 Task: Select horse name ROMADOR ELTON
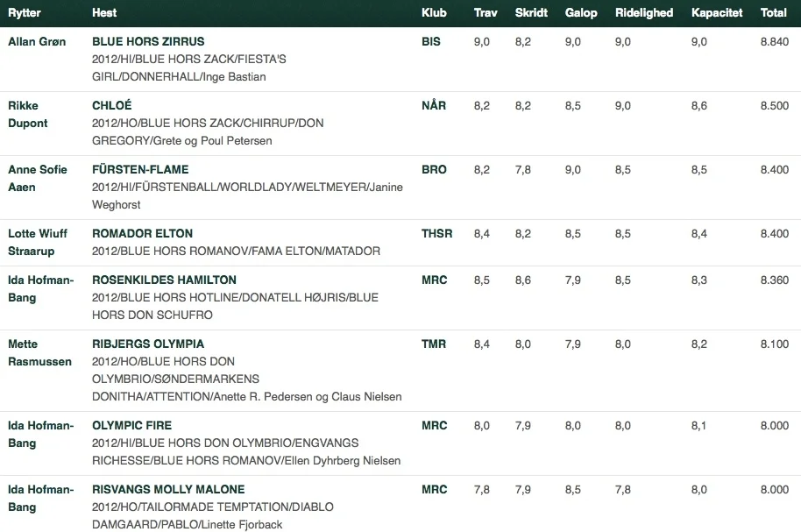pyautogui.click(x=143, y=233)
